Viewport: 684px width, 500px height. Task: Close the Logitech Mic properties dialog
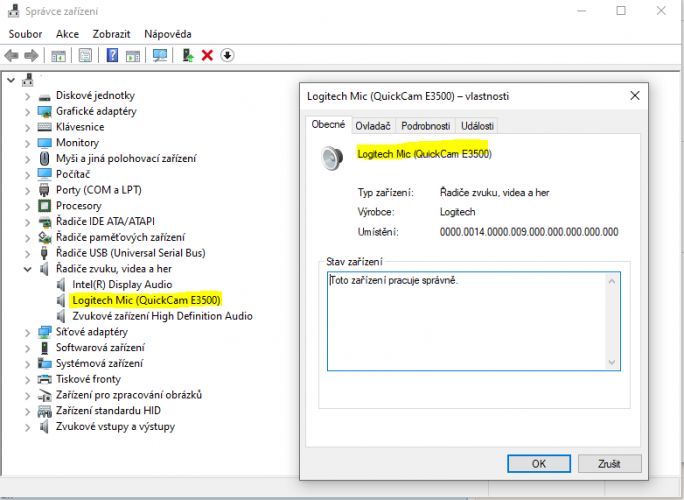pos(635,96)
